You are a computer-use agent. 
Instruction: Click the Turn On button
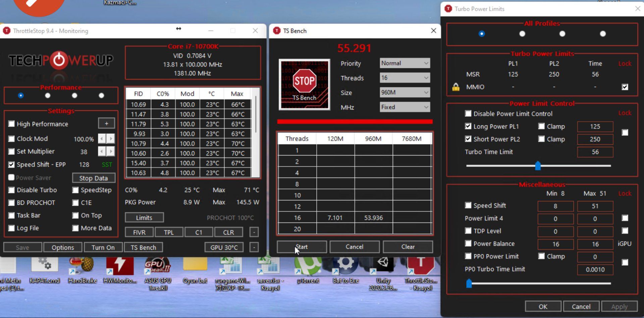coord(103,247)
